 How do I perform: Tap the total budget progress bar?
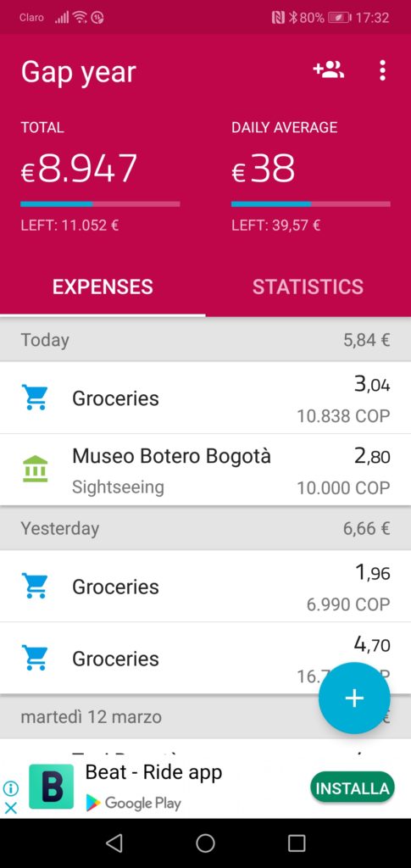click(100, 203)
